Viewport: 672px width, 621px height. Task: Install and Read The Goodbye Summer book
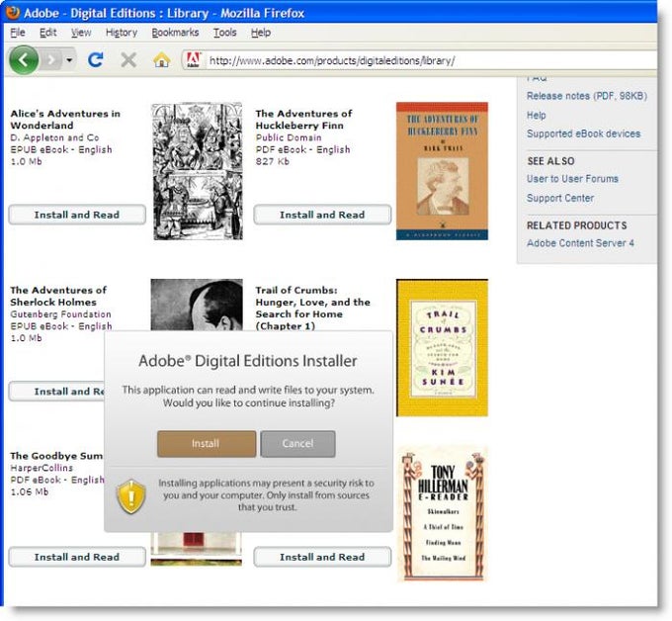(x=77, y=557)
